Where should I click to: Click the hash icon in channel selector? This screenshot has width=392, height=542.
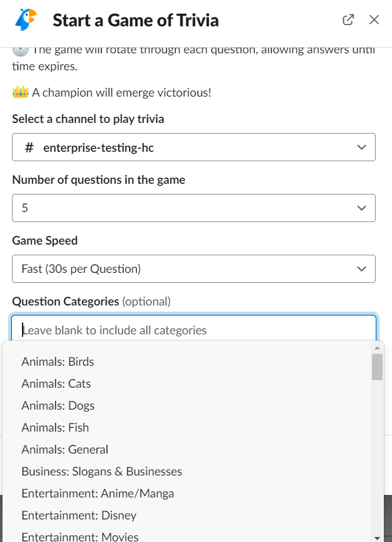coord(29,147)
